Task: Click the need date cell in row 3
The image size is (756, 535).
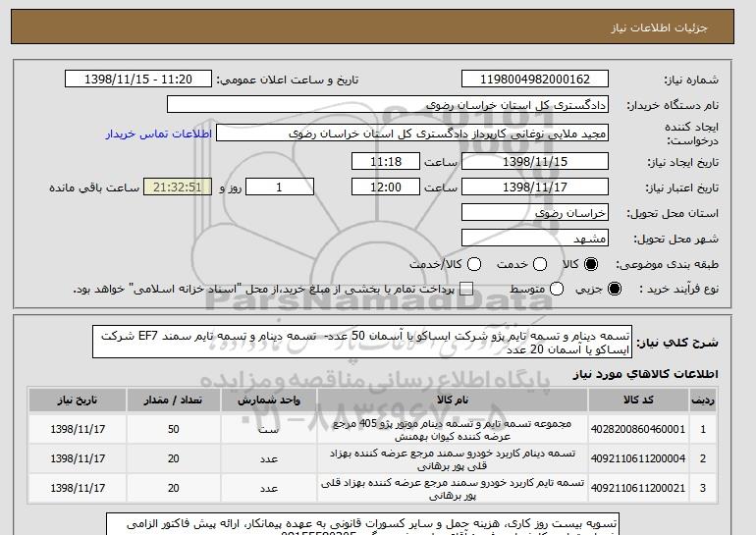Action: (78, 488)
